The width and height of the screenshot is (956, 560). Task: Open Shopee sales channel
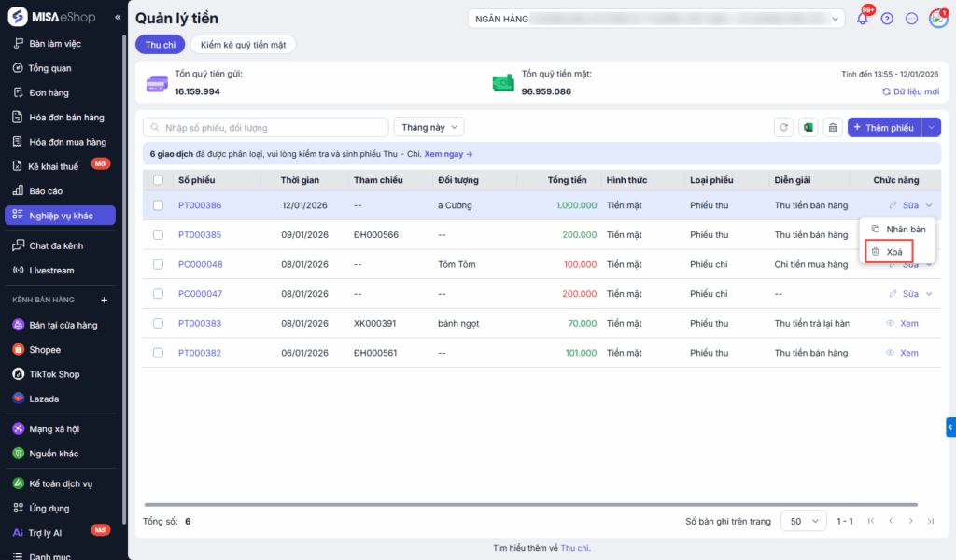[44, 350]
